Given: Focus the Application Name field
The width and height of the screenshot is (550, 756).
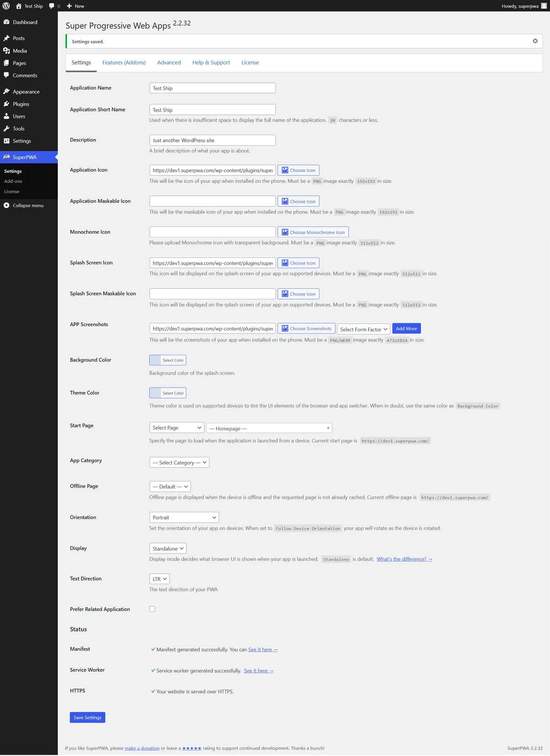Looking at the screenshot, I should (213, 88).
